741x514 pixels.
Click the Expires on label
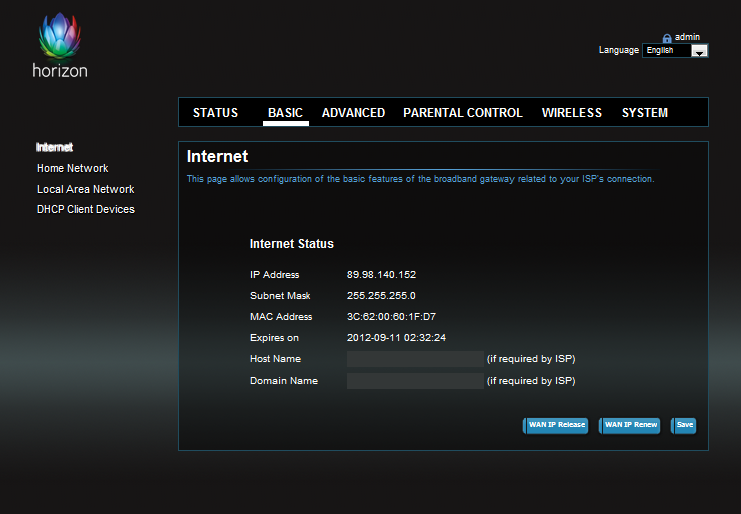pos(275,338)
